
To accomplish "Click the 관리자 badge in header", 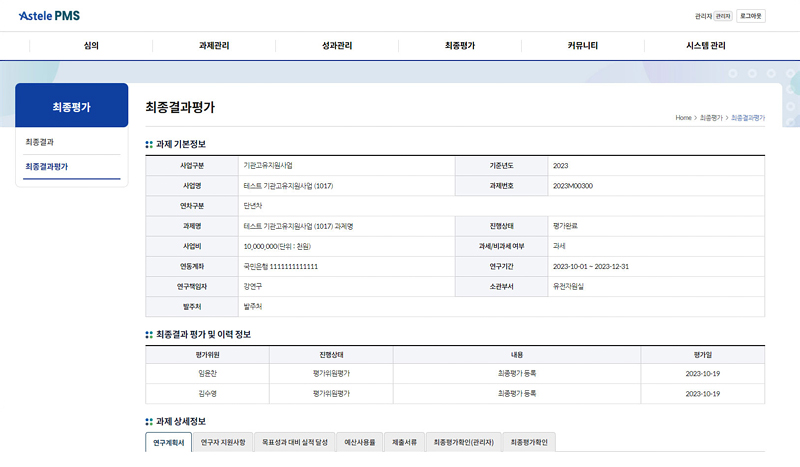I will coord(723,16).
